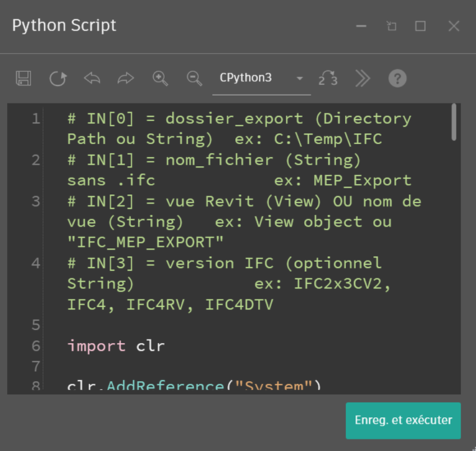Click on empty line 5 in editor
This screenshot has width=476, height=451.
(216, 325)
